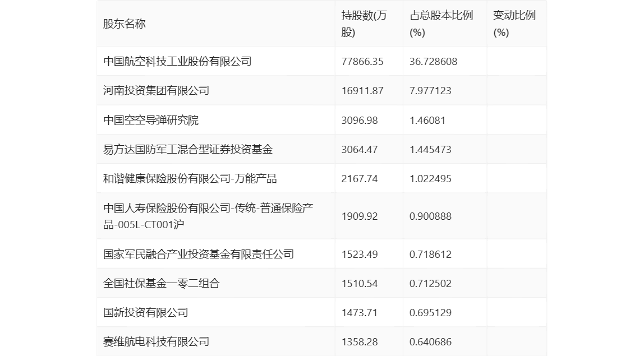Select the percentage 0.640686
This screenshot has width=644, height=356.
pos(430,341)
